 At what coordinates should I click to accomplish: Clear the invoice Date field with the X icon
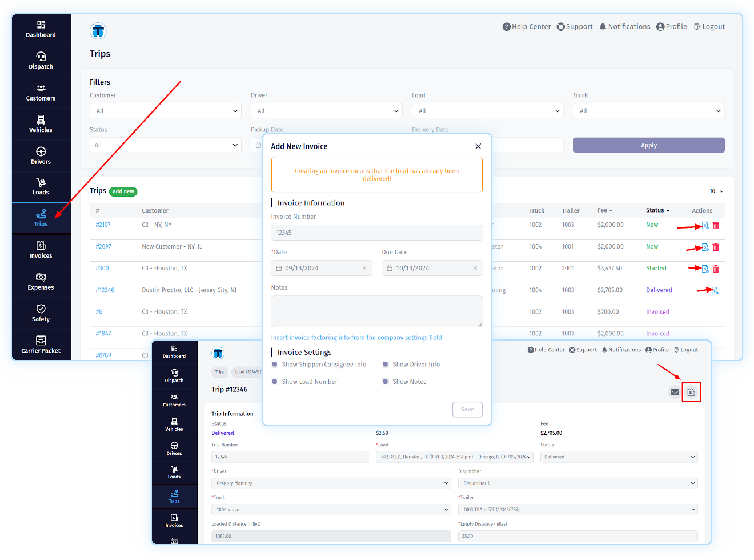(x=364, y=269)
